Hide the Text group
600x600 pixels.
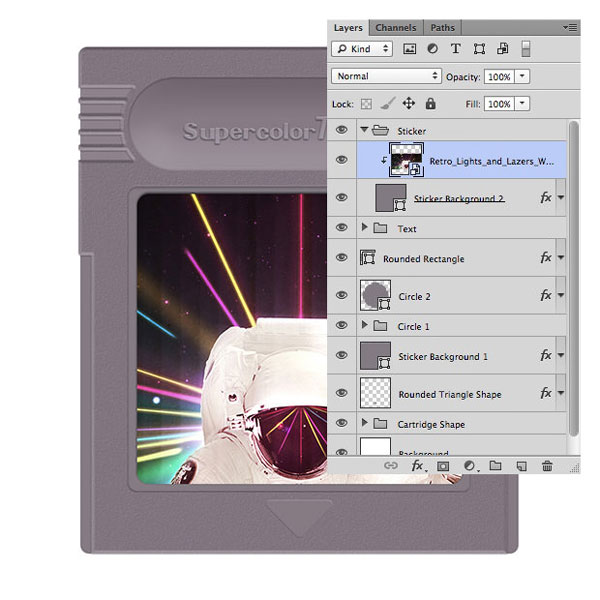click(x=342, y=227)
